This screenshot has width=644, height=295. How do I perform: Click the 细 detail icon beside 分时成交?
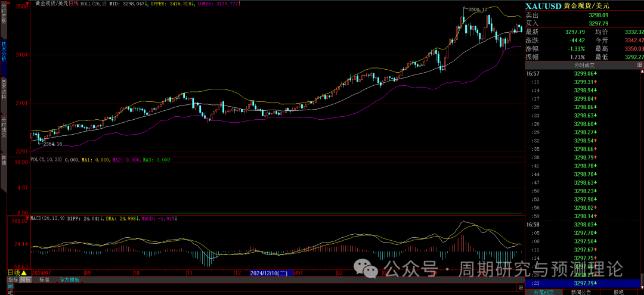pyautogui.click(x=640, y=64)
